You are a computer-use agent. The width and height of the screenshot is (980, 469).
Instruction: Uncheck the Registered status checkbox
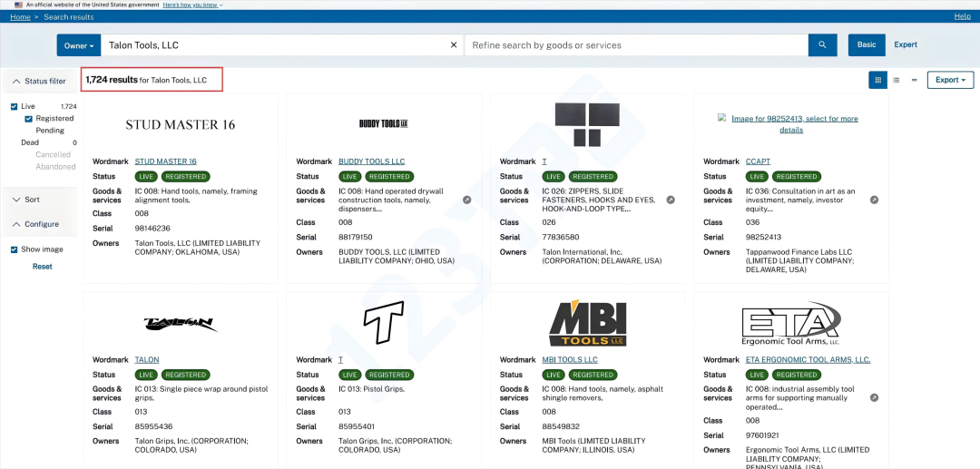click(28, 119)
